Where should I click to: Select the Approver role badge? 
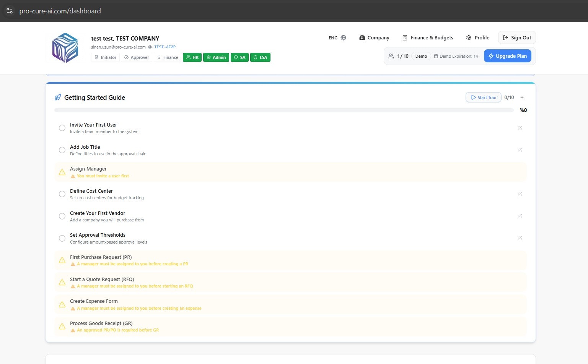point(137,57)
